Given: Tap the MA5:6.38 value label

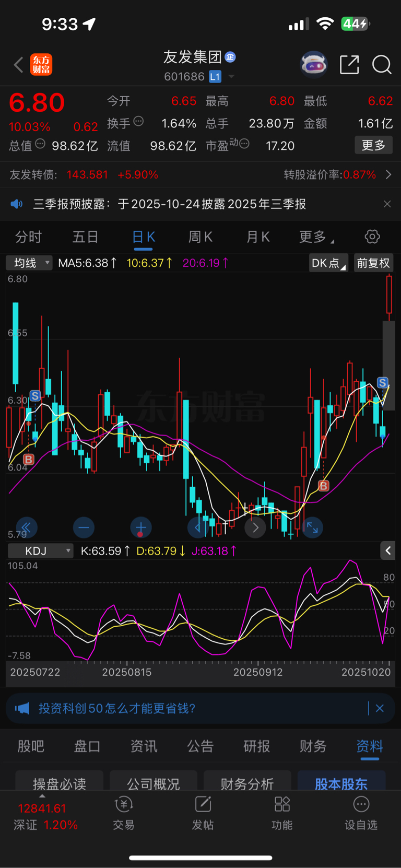Looking at the screenshot, I should [x=87, y=263].
